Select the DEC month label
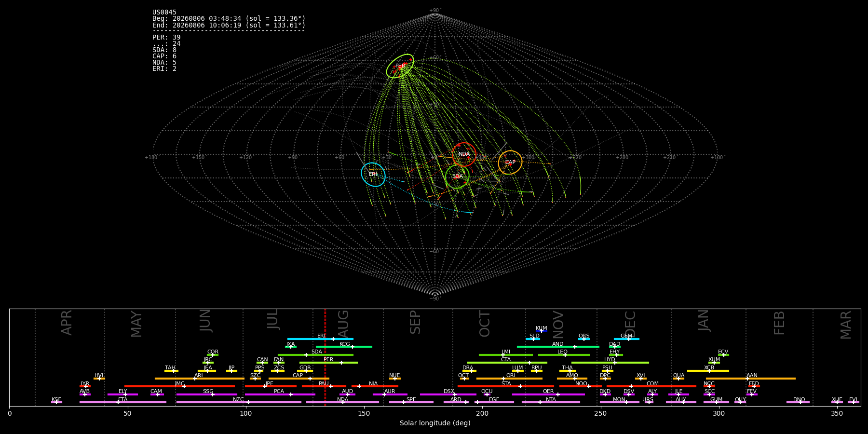The width and height of the screenshot is (868, 434). coord(630,324)
